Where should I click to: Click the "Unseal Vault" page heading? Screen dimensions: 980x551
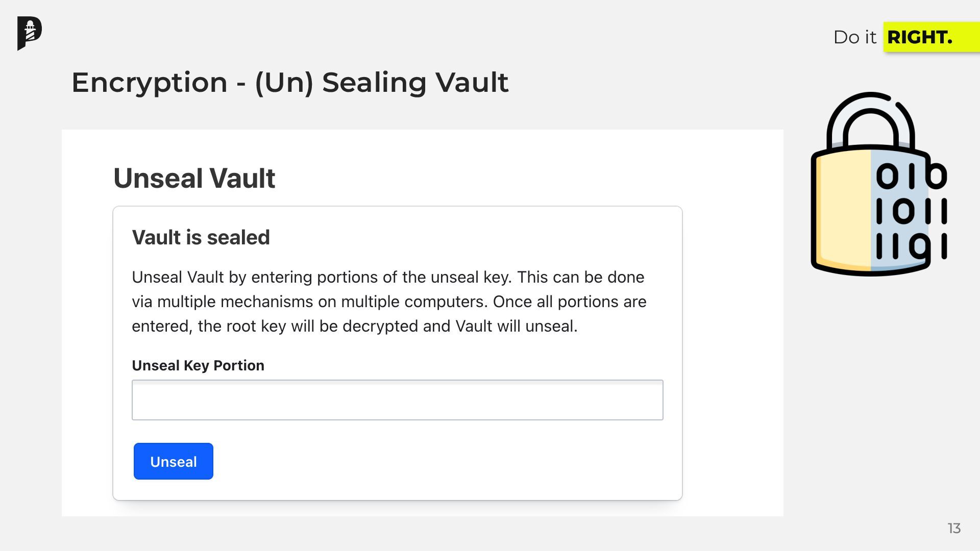[194, 178]
